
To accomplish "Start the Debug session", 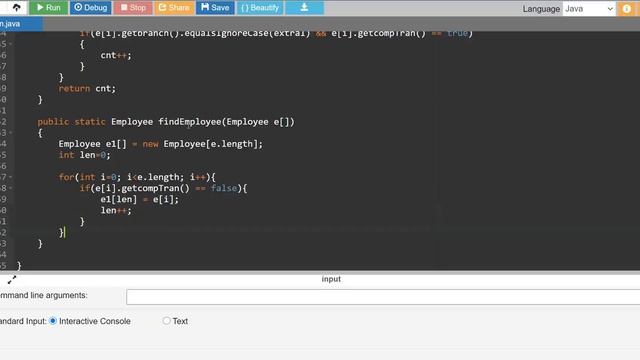I will [91, 8].
